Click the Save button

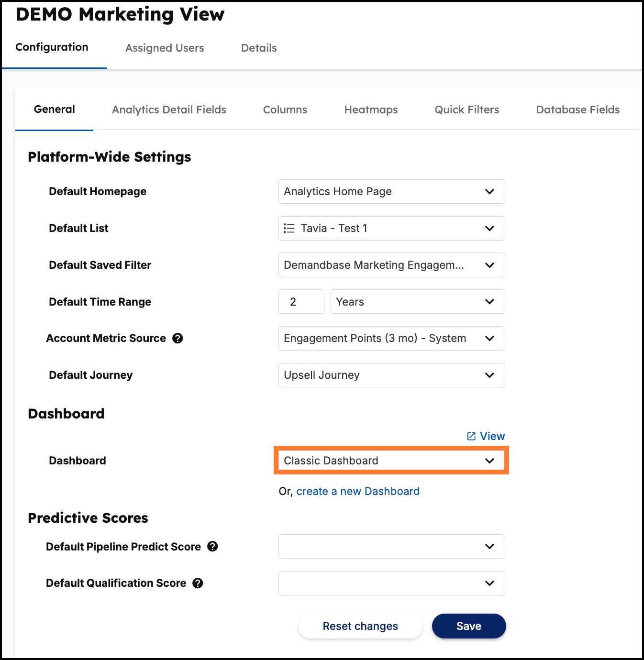469,626
